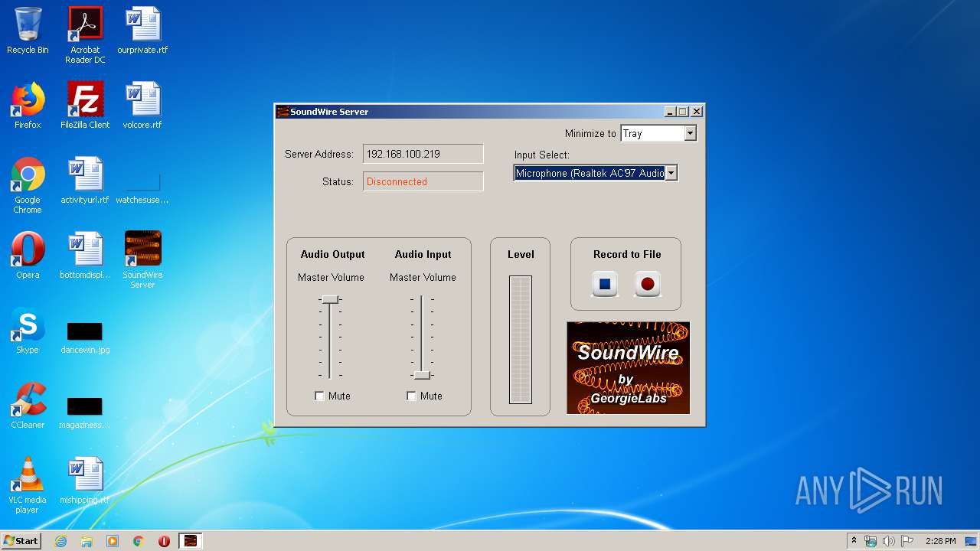Viewport: 980px width, 551px height.
Task: Open the Recycle Bin desktop icon
Action: (28, 31)
